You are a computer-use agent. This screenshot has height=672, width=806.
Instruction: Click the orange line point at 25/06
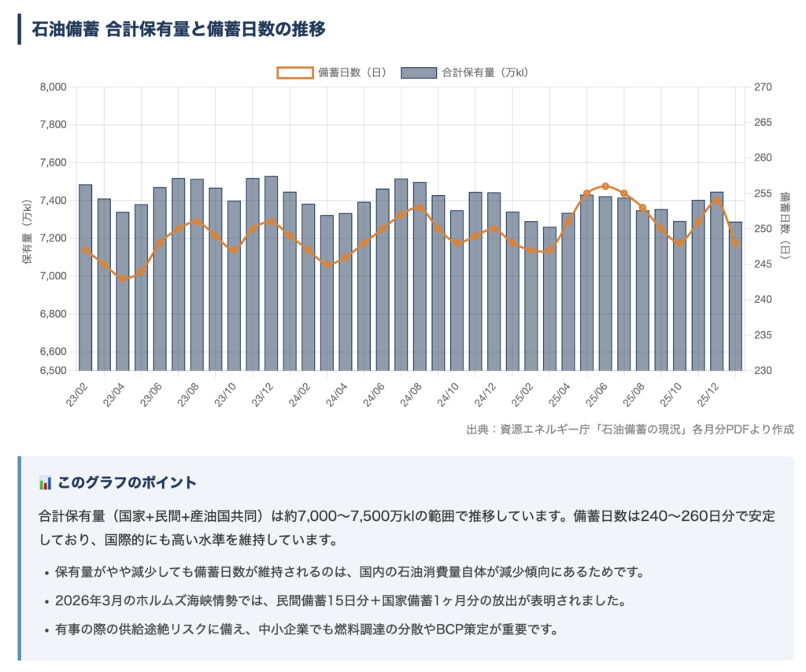[604, 186]
